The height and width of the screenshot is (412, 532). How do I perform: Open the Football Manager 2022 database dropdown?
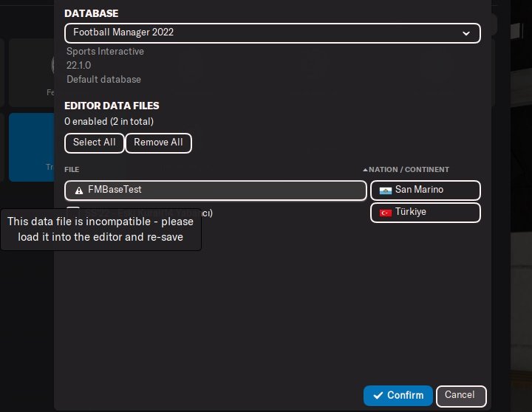point(273,33)
